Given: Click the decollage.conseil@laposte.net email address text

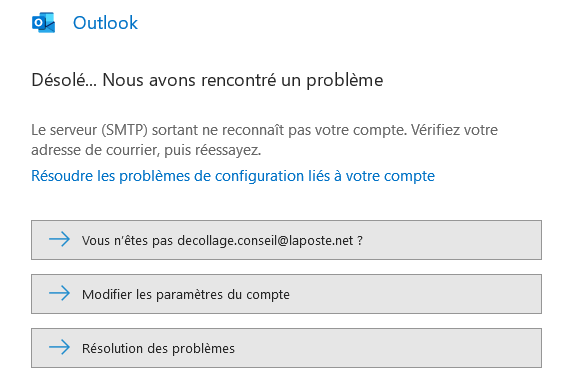Looking at the screenshot, I should coord(265,241).
